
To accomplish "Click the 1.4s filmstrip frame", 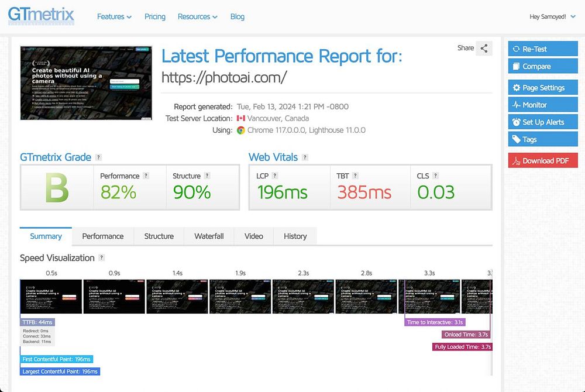I will (x=177, y=297).
